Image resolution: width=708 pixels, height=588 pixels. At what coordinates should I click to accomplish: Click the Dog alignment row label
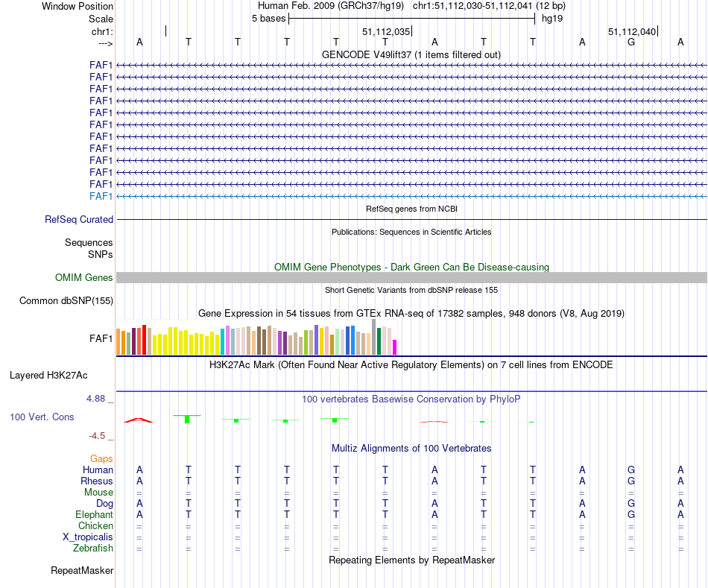click(x=104, y=504)
